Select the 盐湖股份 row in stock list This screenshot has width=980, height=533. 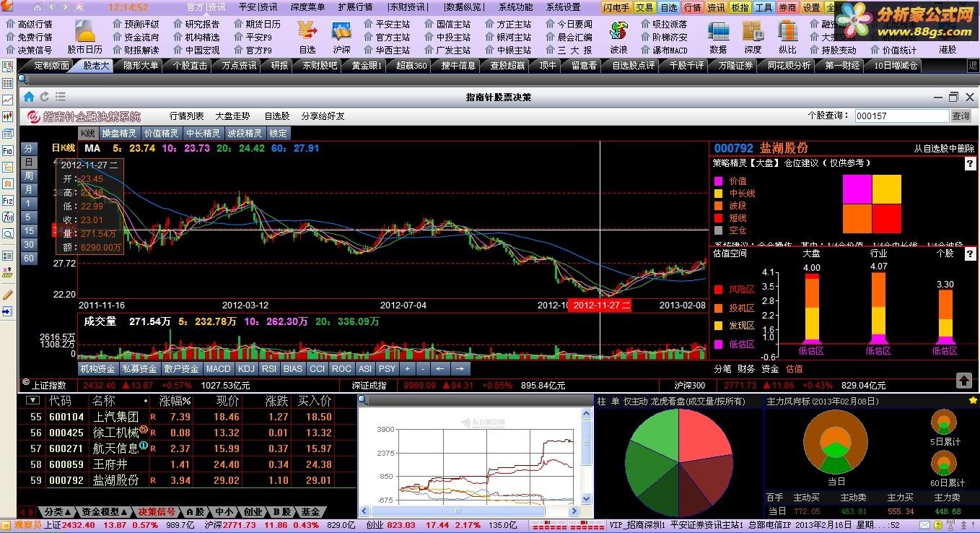pos(187,480)
